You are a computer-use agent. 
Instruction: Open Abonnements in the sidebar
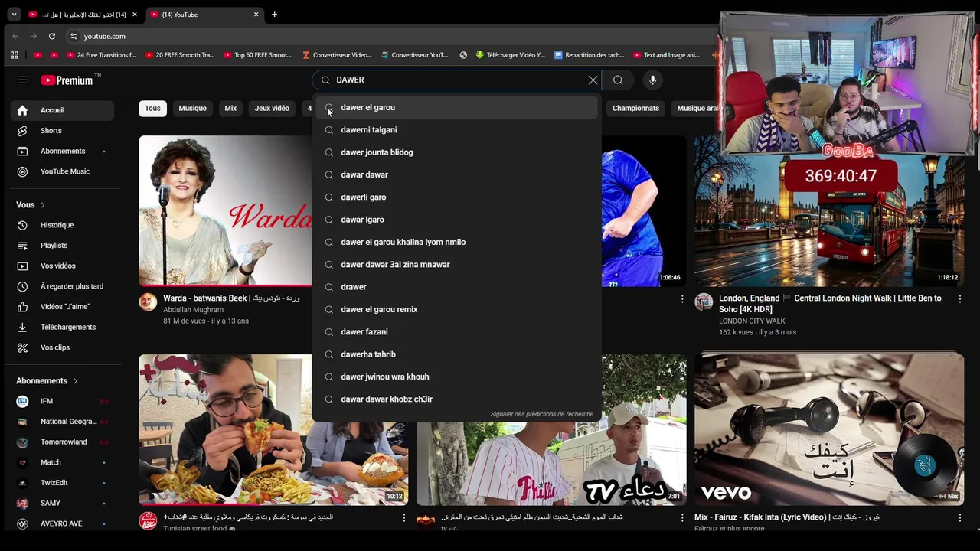click(x=62, y=151)
